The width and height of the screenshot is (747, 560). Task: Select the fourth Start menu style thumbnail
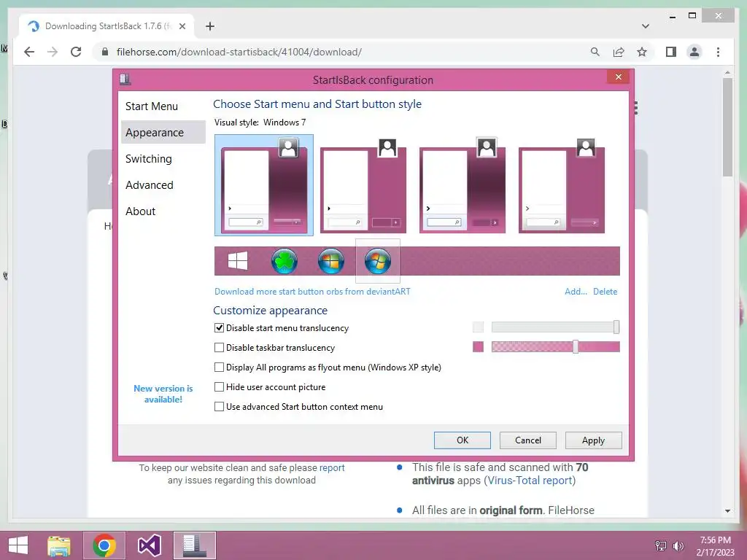pos(562,184)
